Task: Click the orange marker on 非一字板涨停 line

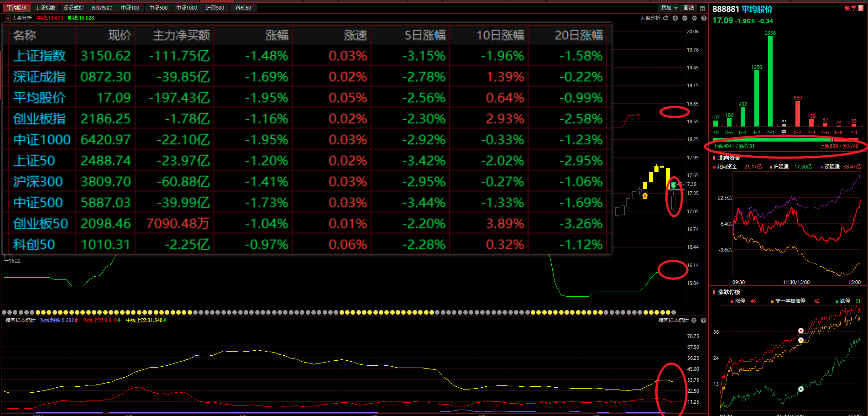Action: point(801,340)
